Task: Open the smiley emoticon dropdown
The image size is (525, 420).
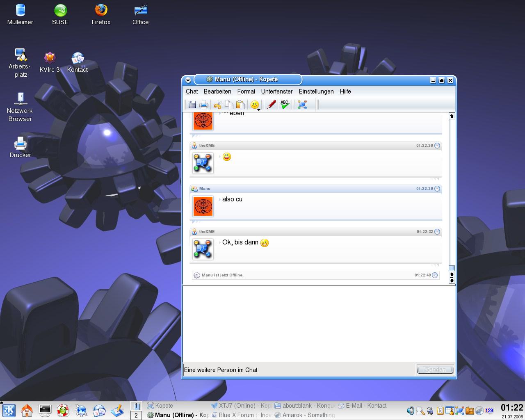Action: (255, 105)
